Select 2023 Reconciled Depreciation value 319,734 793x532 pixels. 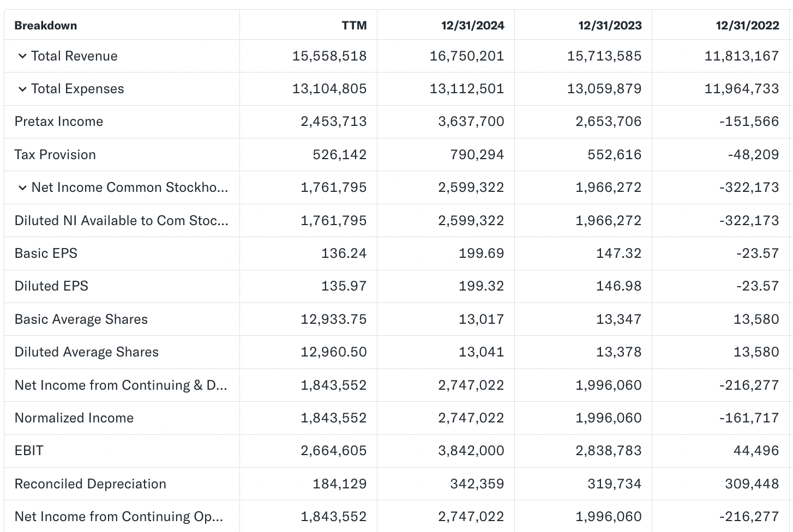point(615,484)
